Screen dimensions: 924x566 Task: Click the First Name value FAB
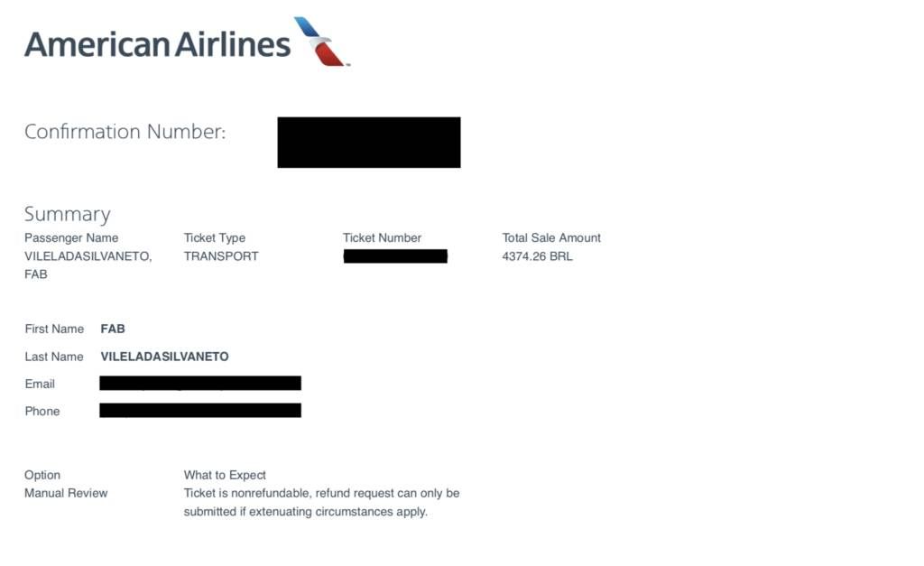pyautogui.click(x=113, y=329)
